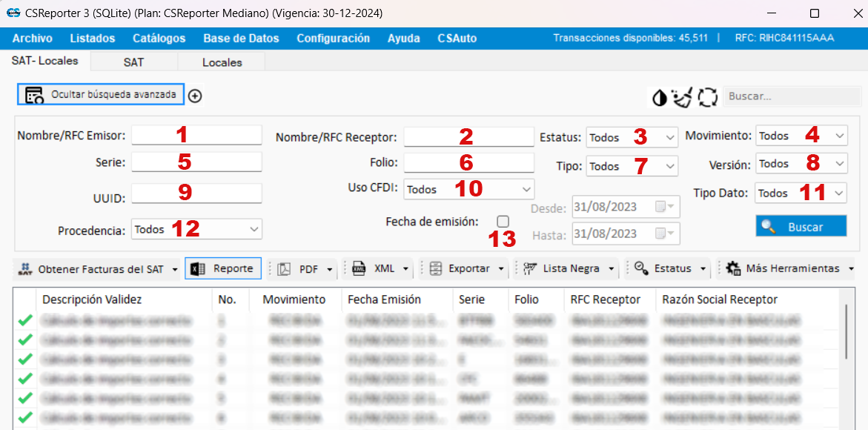
Task: Click the Exportar list icon
Action: tap(436, 269)
